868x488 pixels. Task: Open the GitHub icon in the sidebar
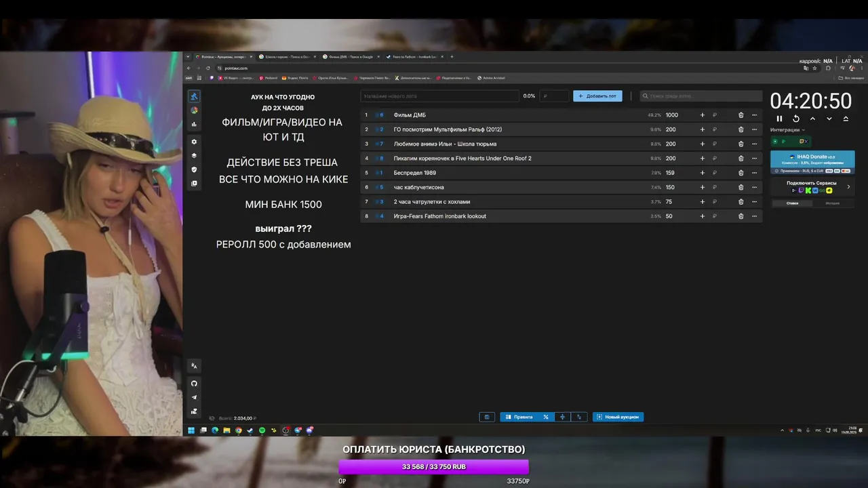coord(194,384)
